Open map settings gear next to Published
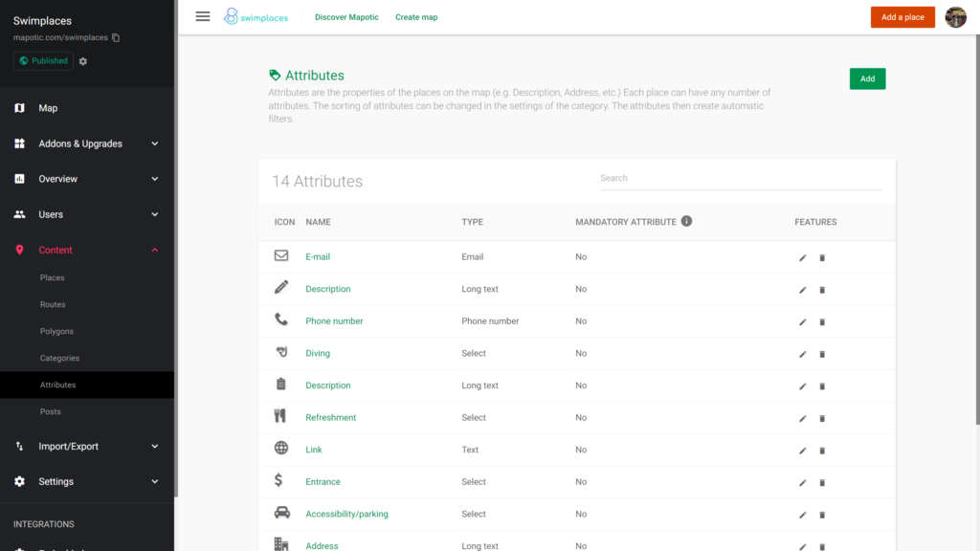980x551 pixels. [83, 61]
